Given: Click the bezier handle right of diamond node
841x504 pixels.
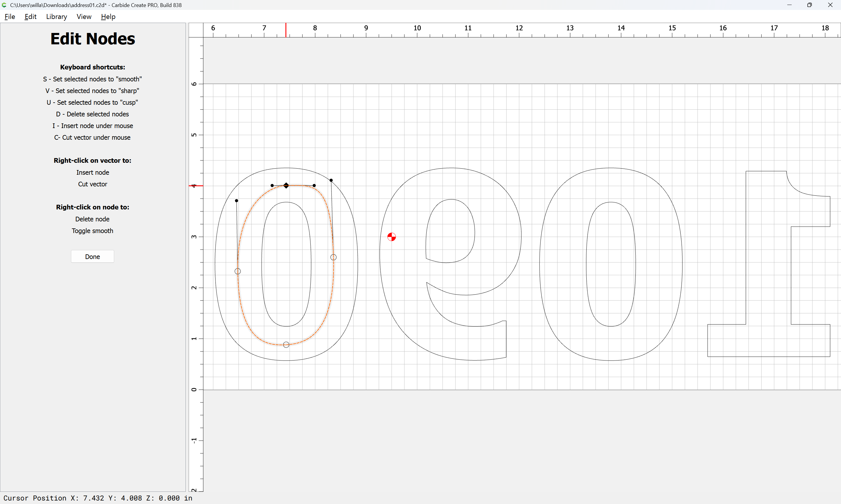Looking at the screenshot, I should pos(314,185).
